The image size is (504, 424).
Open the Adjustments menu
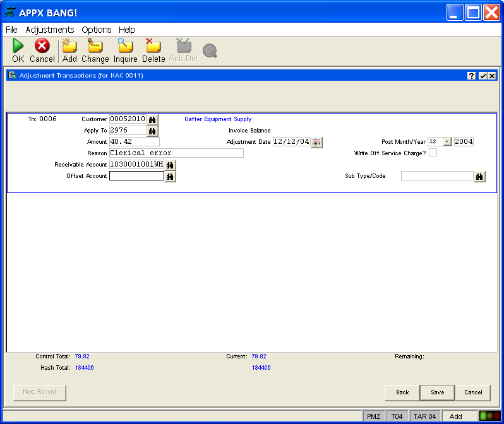[50, 30]
